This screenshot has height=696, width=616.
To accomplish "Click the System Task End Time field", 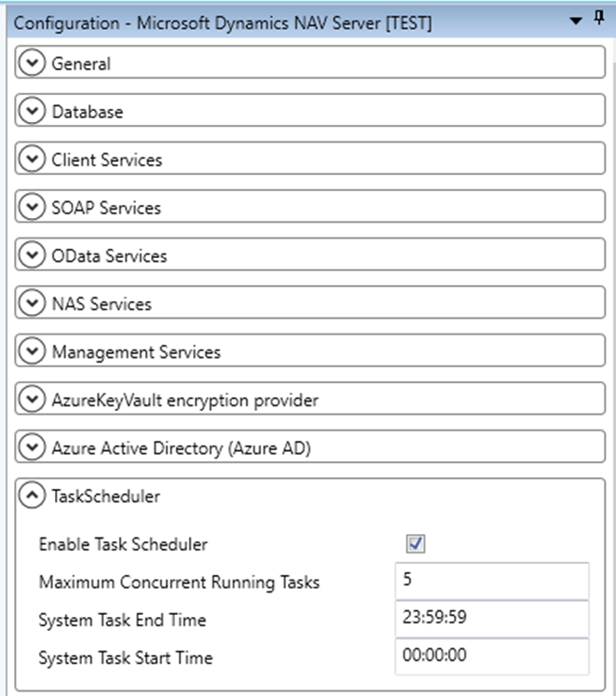I will pyautogui.click(x=492, y=619).
